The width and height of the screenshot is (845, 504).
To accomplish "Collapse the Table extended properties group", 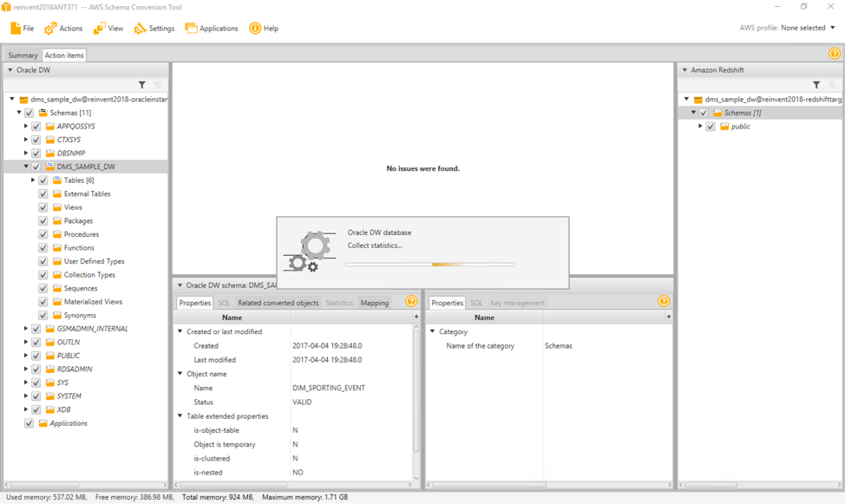I will tap(180, 416).
